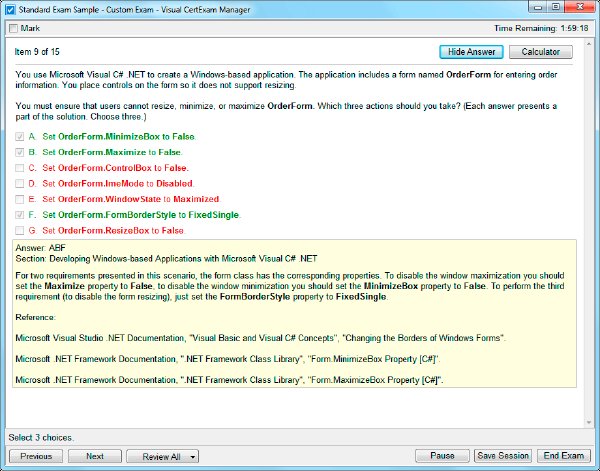Toggle checkbox for answer A MinimizeBox
600x471 pixels.
(20, 137)
